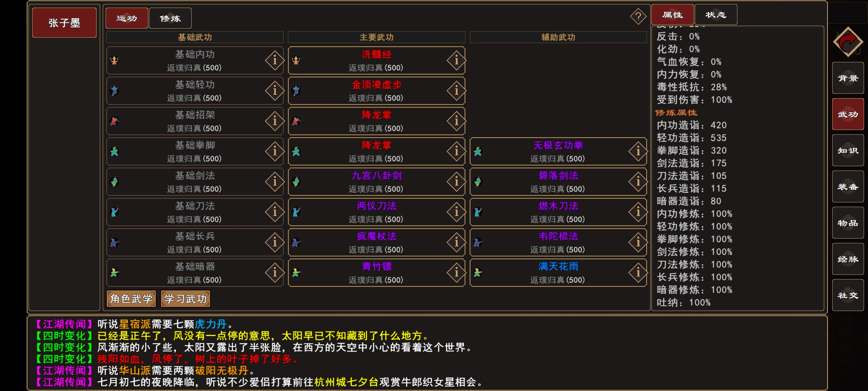Open info icon for 满天花雨
The height and width of the screenshot is (391, 868).
638,272
